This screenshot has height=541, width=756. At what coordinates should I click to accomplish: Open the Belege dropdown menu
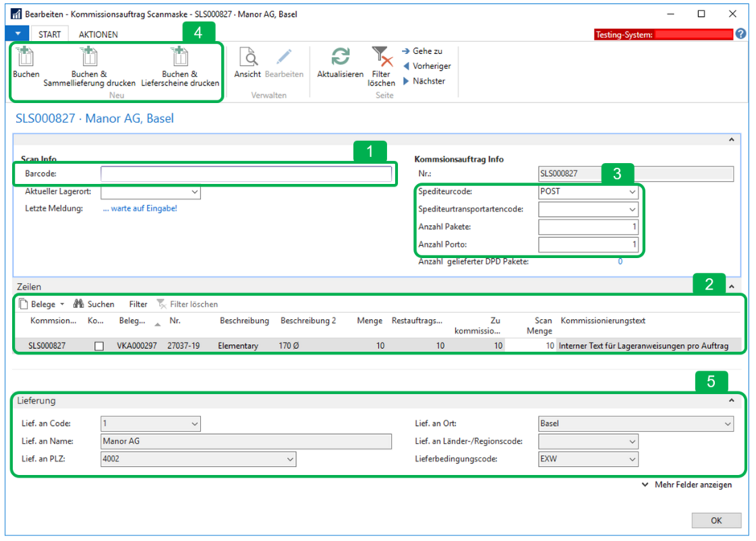tap(42, 304)
